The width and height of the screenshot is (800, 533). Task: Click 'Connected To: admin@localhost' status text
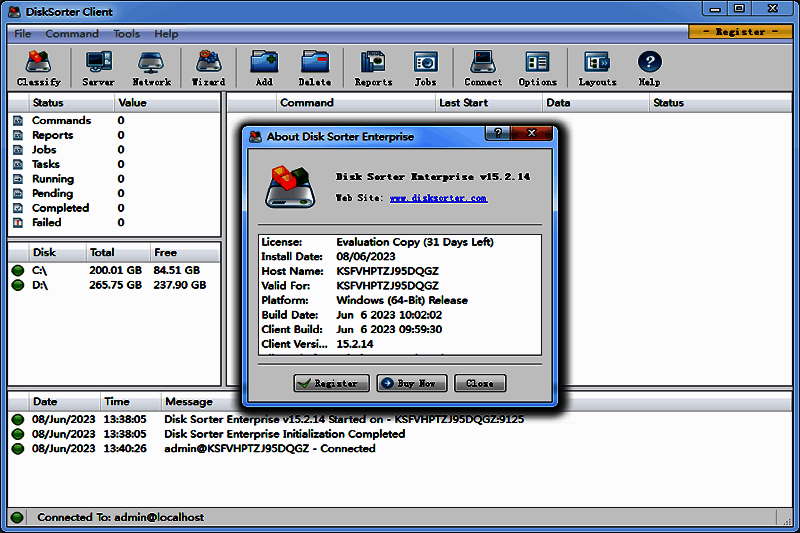tap(120, 517)
